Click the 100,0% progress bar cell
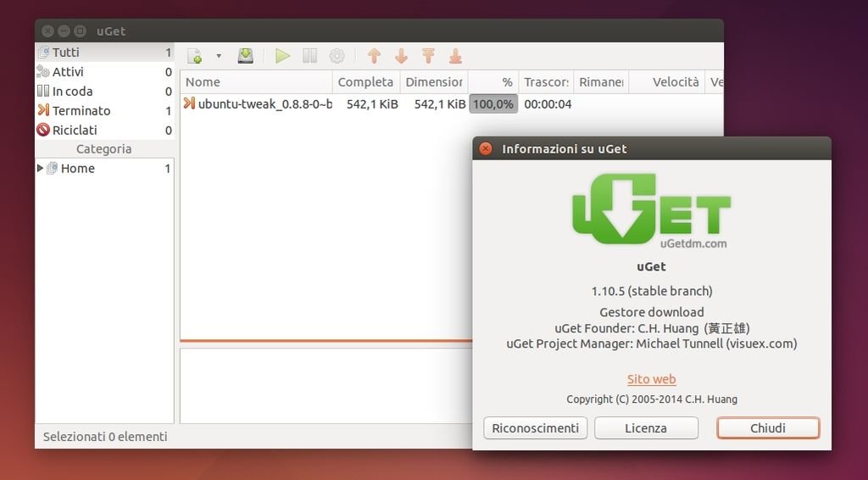 pyautogui.click(x=493, y=104)
